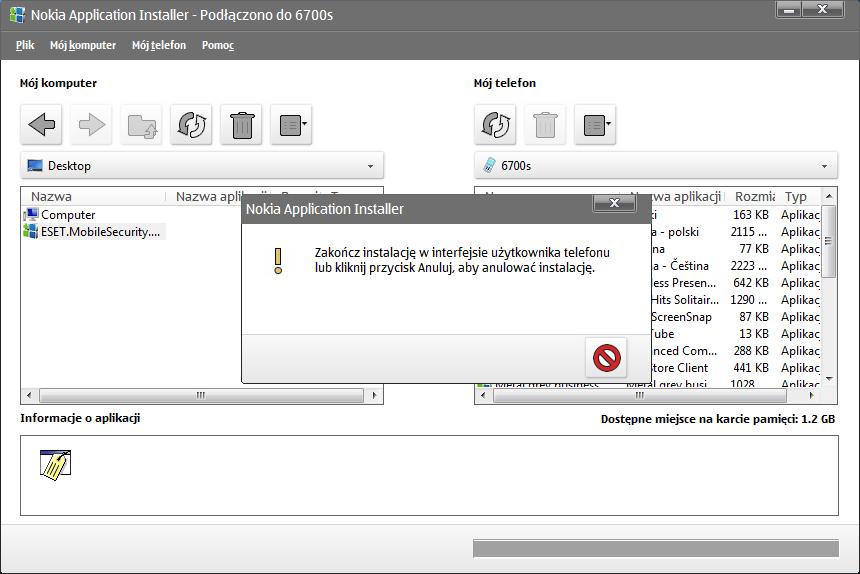Screen dimensions: 860x574
Task: Click phone list horizontal scrollbar thumb
Action: [x=640, y=395]
